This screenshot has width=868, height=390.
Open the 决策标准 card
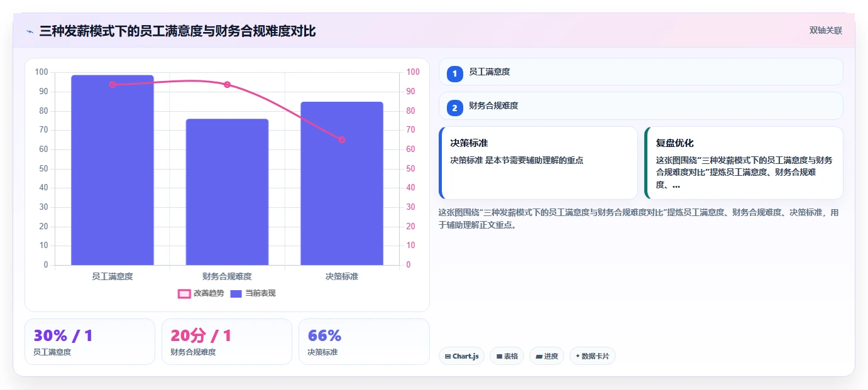538,163
